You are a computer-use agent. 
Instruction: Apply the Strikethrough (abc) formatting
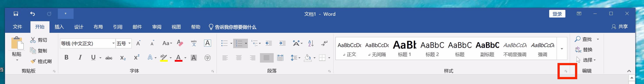pos(109,58)
